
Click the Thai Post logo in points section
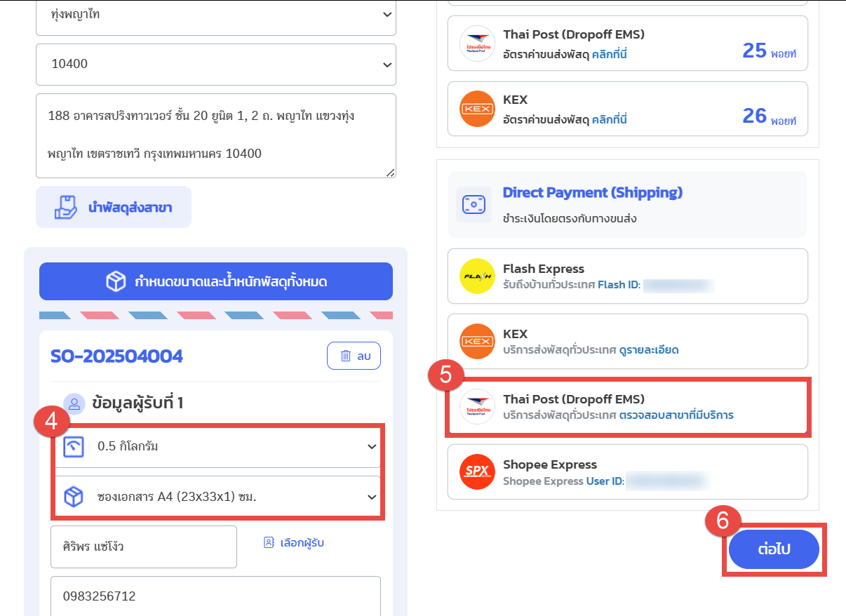pyautogui.click(x=477, y=43)
